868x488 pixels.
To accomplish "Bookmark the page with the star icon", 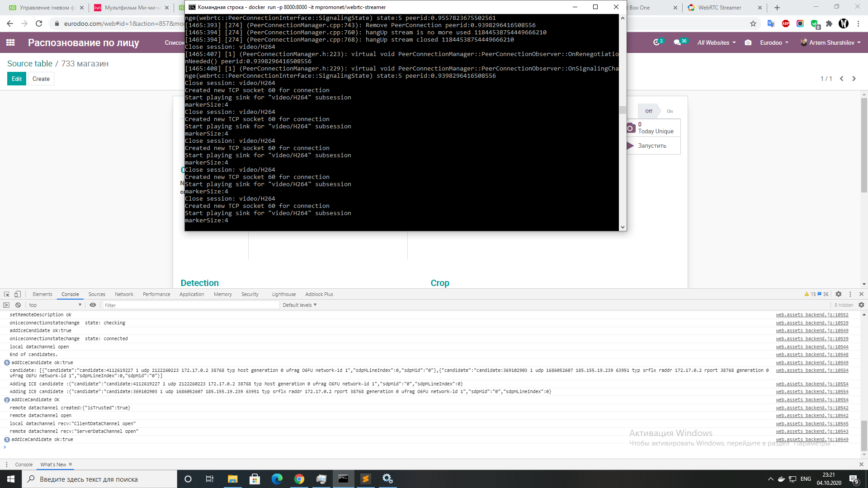I will (x=753, y=23).
